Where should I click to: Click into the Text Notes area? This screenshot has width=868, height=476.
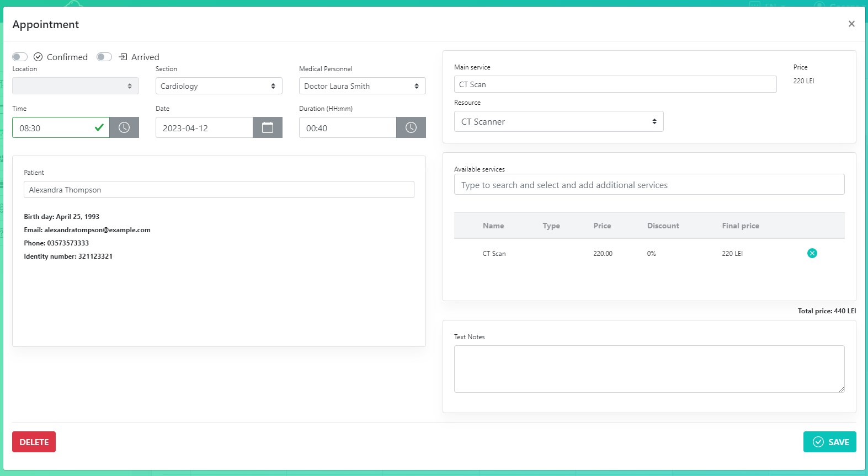click(649, 368)
